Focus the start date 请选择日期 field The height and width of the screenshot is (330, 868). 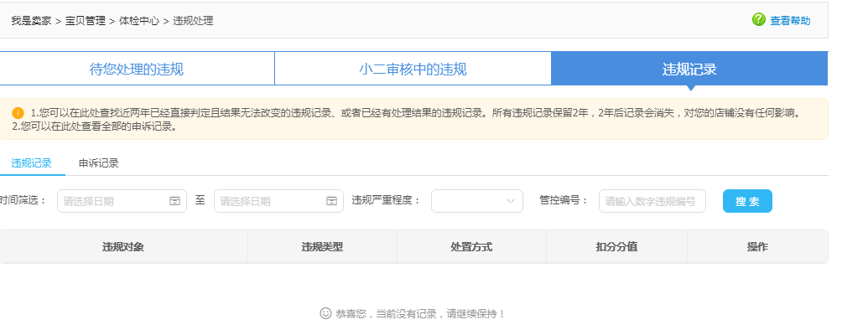[122, 201]
